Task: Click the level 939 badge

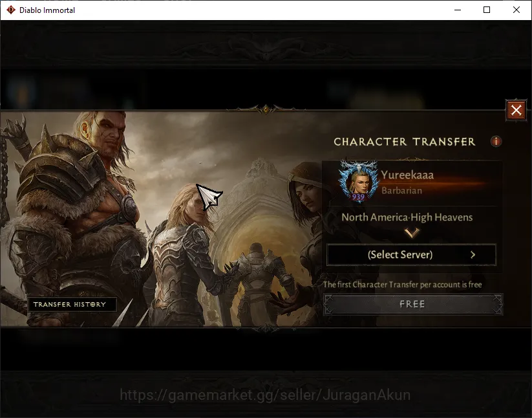Action: [358, 197]
